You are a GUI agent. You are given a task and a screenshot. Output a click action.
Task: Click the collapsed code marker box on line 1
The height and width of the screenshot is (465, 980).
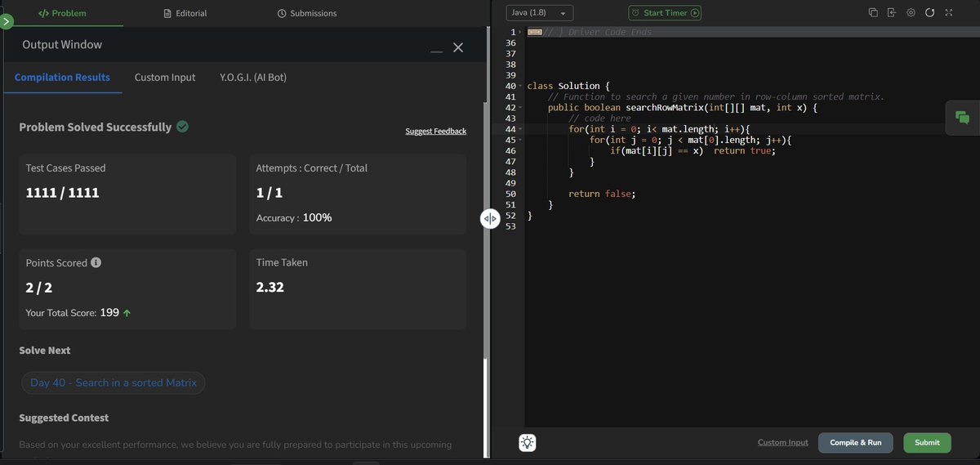(535, 32)
